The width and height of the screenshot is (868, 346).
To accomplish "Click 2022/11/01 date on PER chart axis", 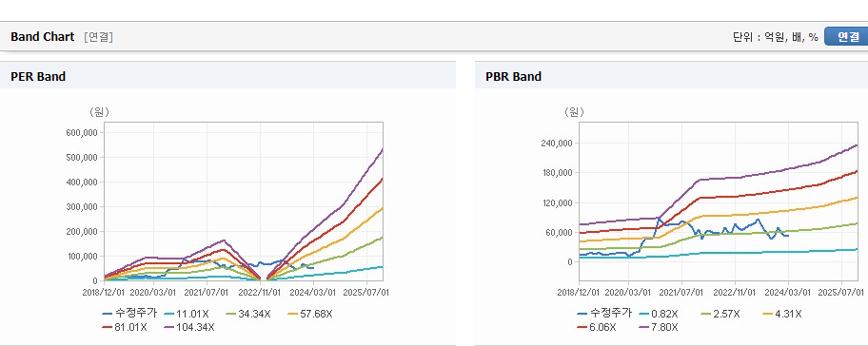I will pos(261,292).
